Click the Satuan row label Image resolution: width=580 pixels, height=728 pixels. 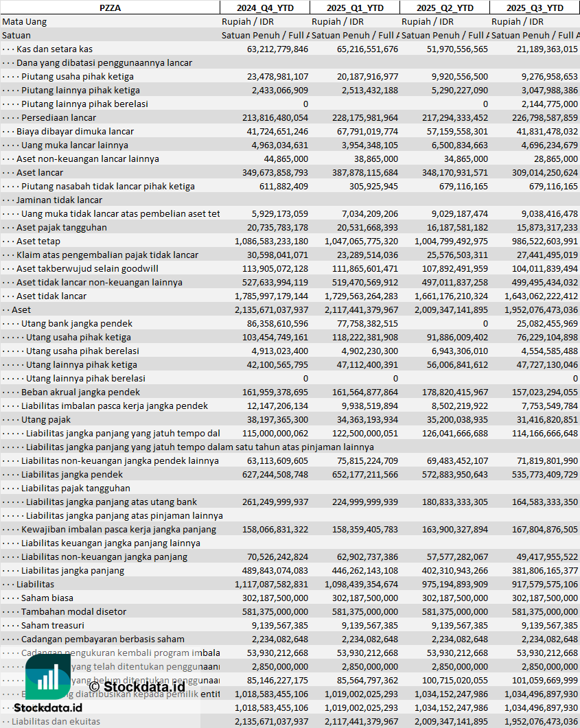[x=16, y=35]
